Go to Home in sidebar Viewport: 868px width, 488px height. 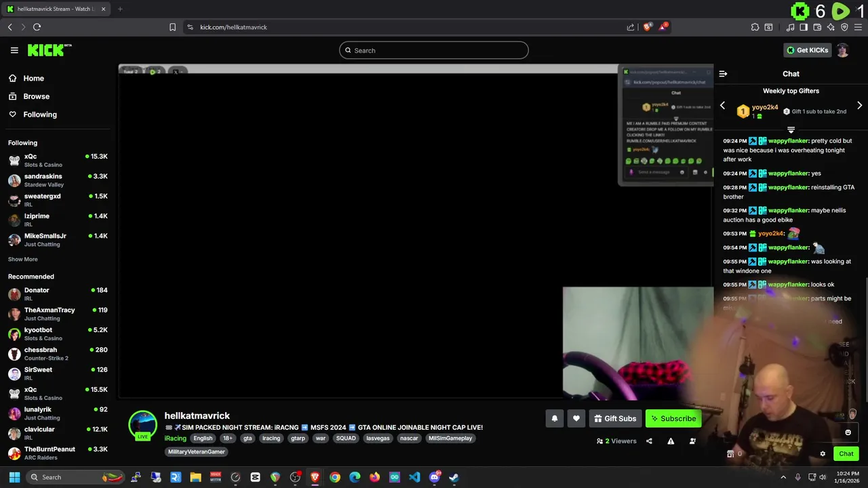26,79
